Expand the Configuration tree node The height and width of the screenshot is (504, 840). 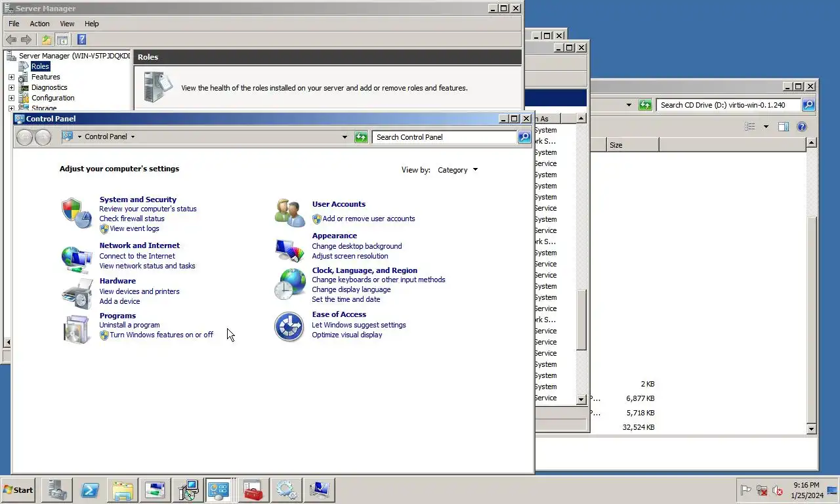pos(11,98)
